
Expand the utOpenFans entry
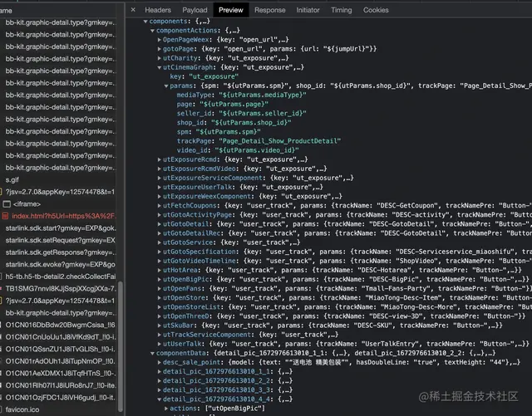(159, 288)
